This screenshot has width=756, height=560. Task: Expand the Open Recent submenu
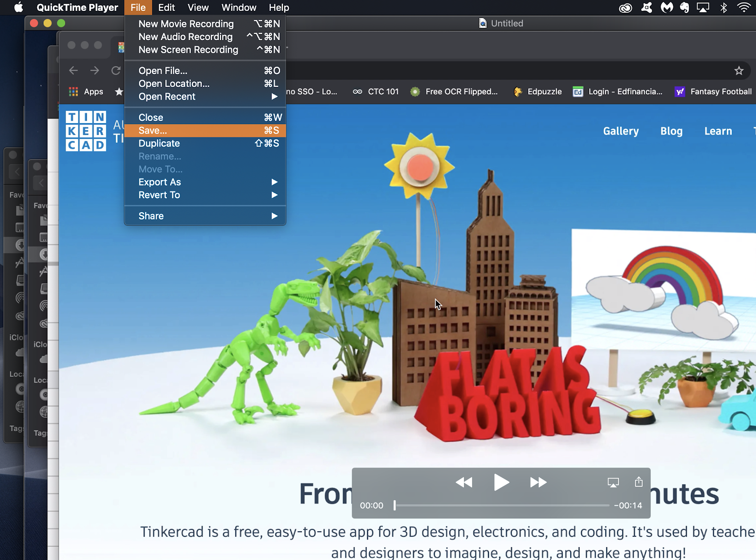(205, 96)
